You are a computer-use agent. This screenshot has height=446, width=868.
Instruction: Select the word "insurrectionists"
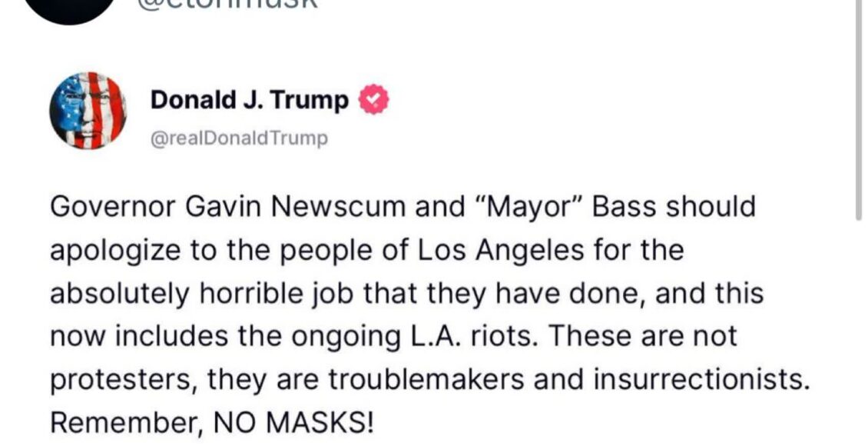(701, 380)
